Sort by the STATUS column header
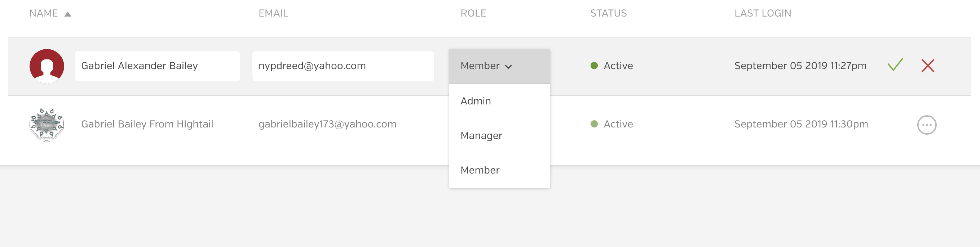Viewport: 980px width, 247px height. point(608,13)
